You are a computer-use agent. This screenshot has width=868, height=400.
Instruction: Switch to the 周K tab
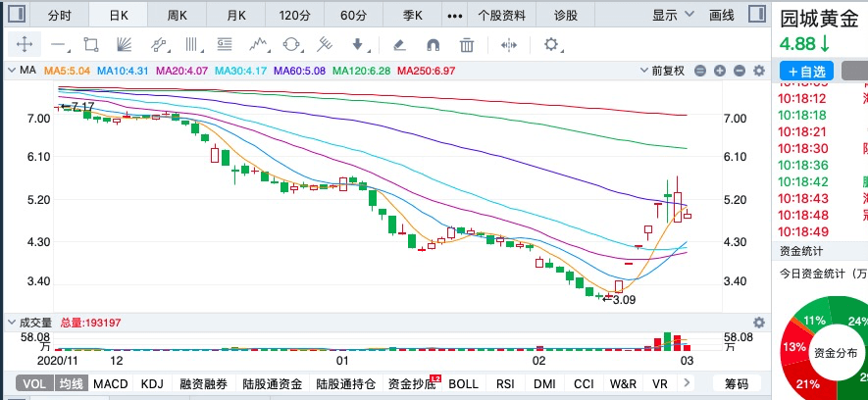coord(178,15)
